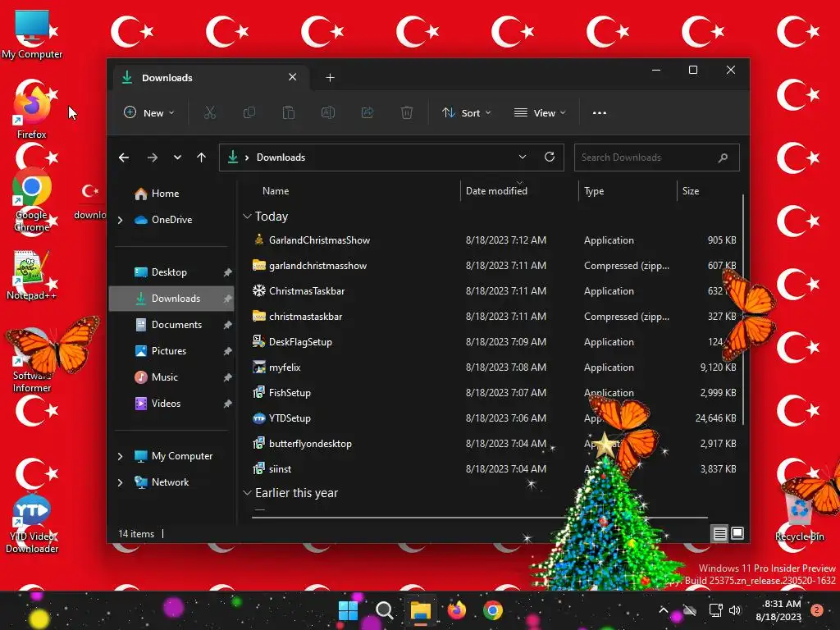Click the volume speaker tray icon

pos(734,610)
